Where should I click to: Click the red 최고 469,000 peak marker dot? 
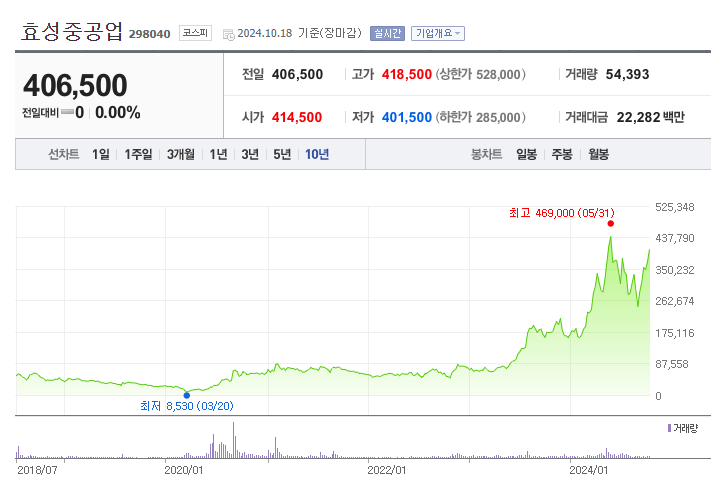click(611, 224)
